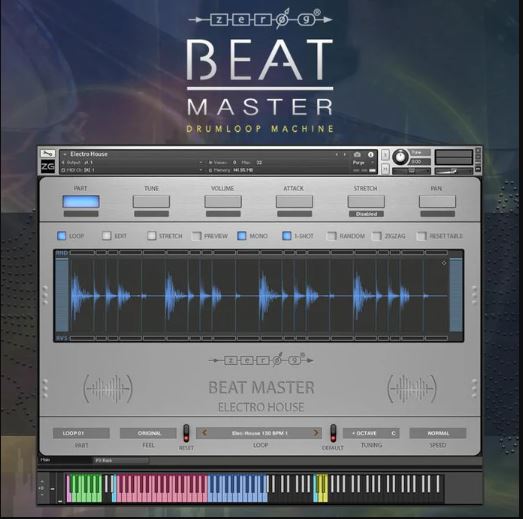Open the Purge dropdown menu
This screenshot has height=519, width=523.
tap(363, 162)
